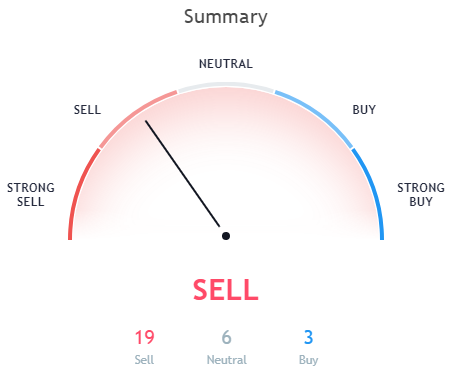Screen dimensions: 455x380
Task: Click the grey neutral arc segment
Action: tap(226, 85)
